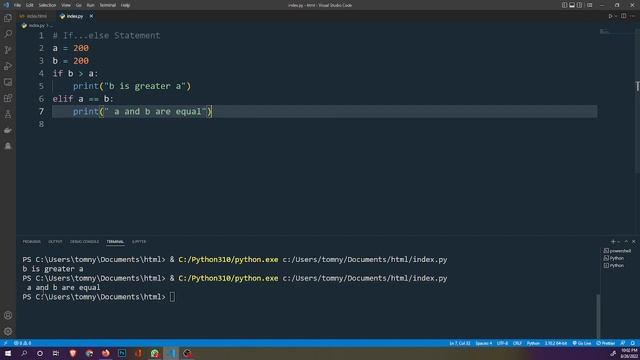640x360 pixels.
Task: Open the Windows Start menu
Action: click(8, 353)
